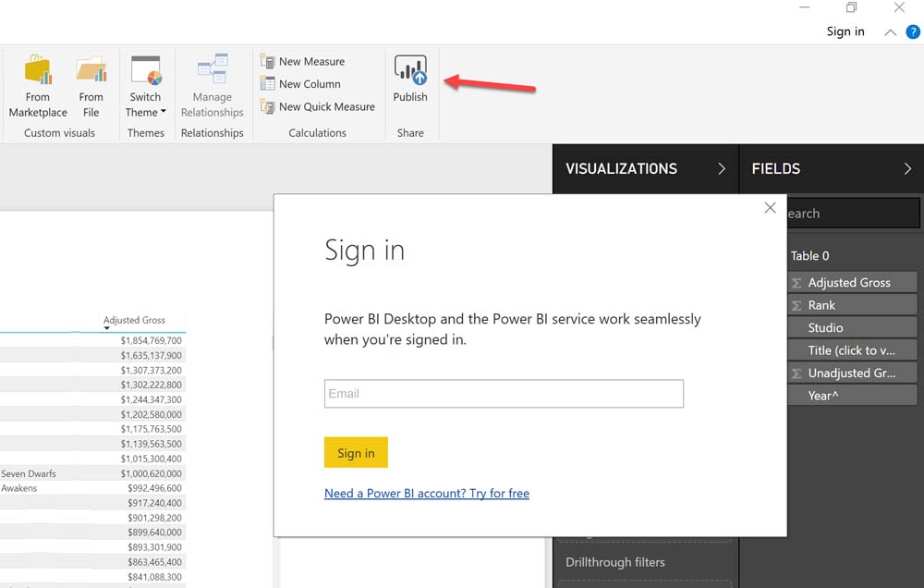Restore down the Power BI window

(x=852, y=7)
